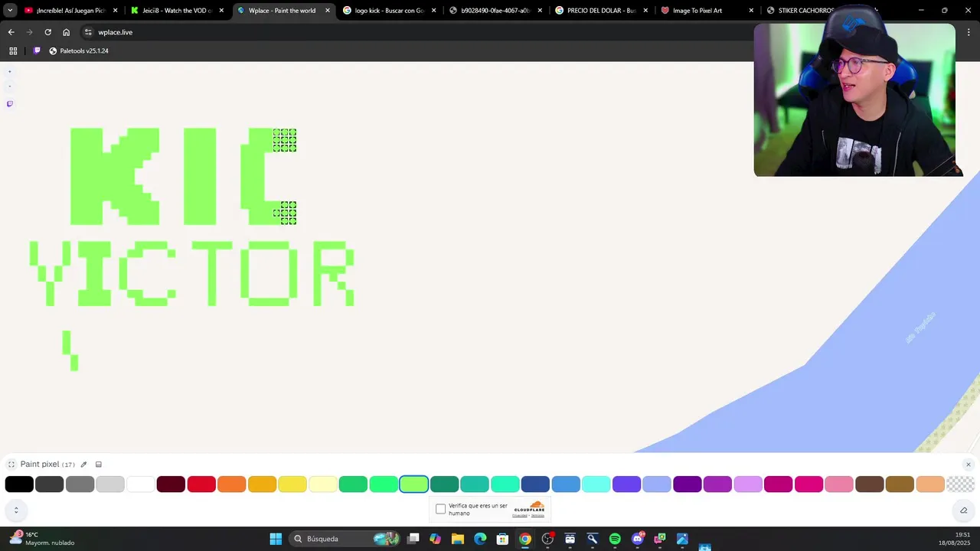Close the Paint pixel panel
The width and height of the screenshot is (980, 551).
click(x=968, y=465)
